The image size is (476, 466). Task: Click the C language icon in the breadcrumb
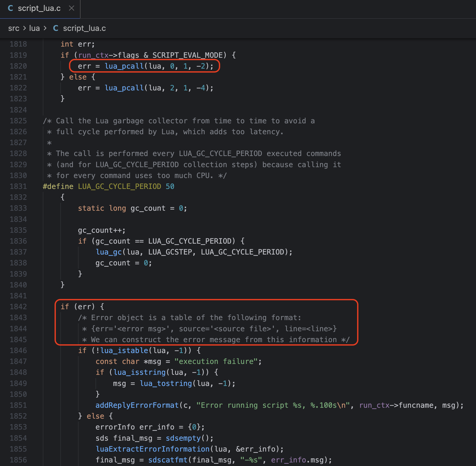[x=56, y=28]
